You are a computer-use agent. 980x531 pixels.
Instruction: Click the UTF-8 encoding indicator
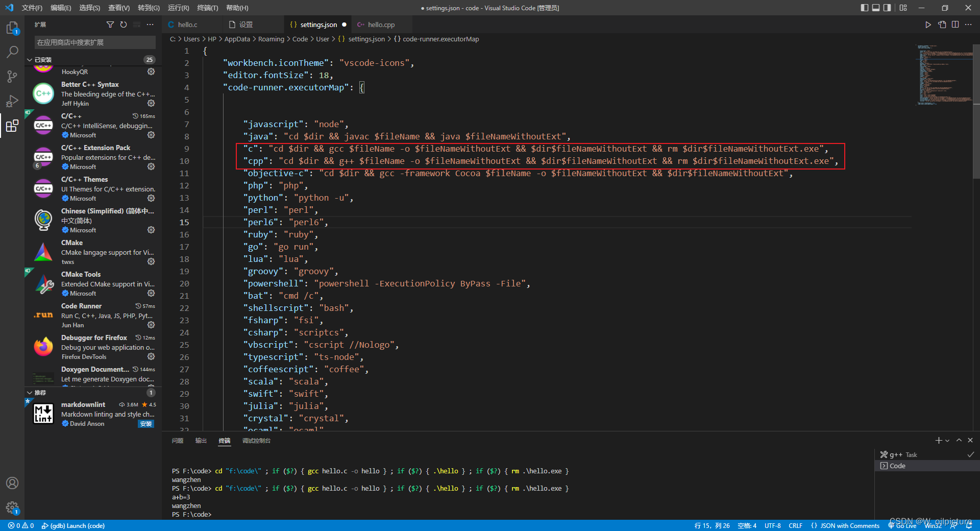(x=772, y=525)
